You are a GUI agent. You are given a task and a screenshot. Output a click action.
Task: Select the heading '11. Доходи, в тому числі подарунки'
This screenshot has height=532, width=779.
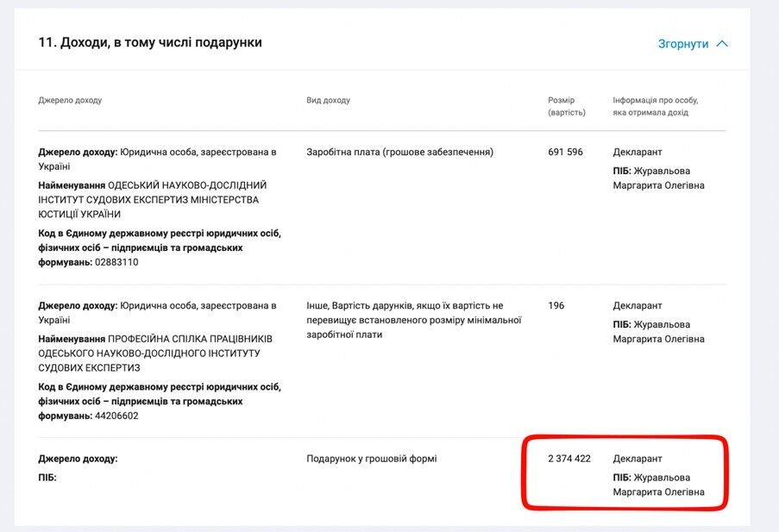pyautogui.click(x=150, y=42)
